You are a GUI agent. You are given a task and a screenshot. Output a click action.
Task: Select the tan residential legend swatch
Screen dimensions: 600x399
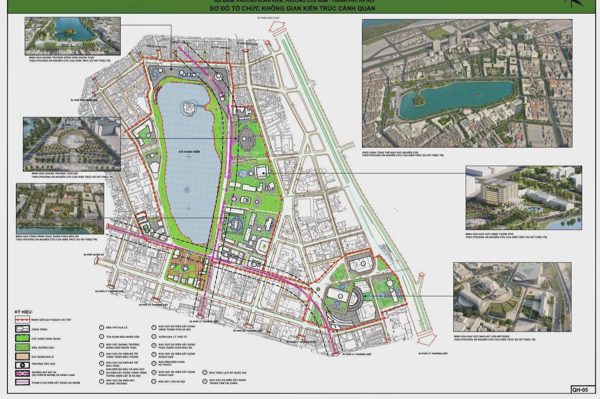pyautogui.click(x=22, y=356)
